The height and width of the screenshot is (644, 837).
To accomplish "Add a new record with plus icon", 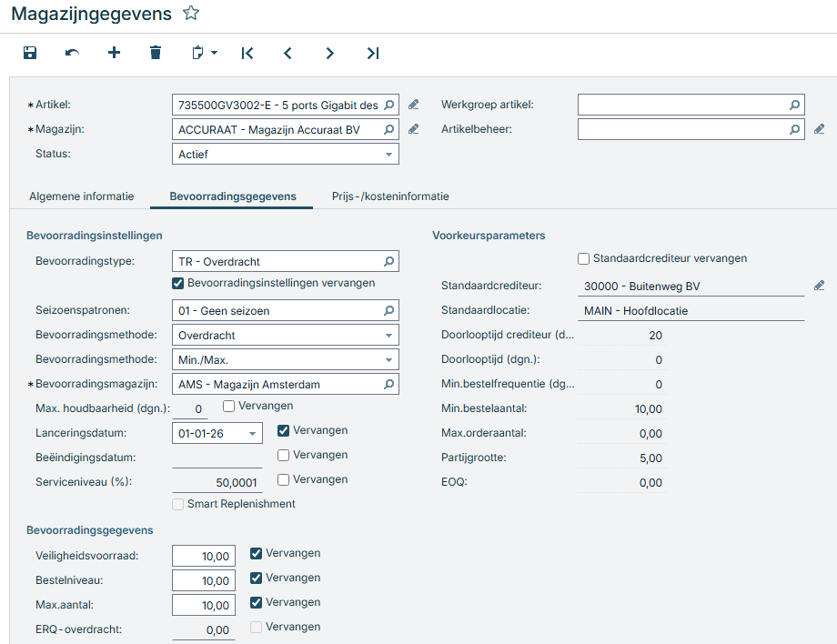I will 114,52.
